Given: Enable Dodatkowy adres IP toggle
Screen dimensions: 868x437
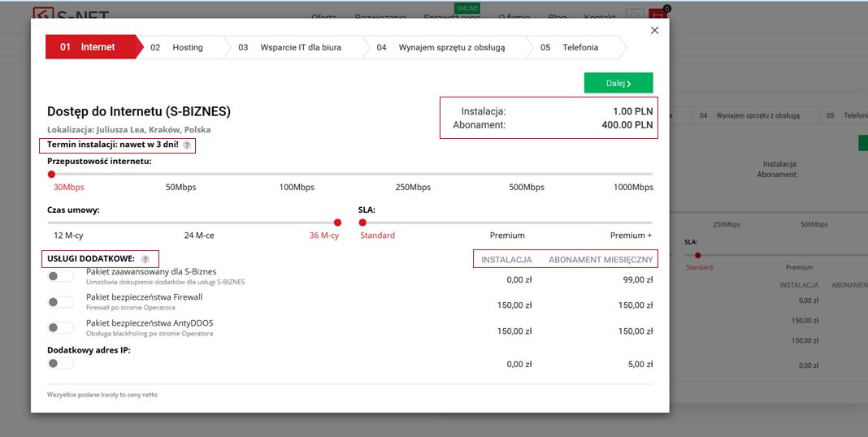Looking at the screenshot, I should click(60, 363).
